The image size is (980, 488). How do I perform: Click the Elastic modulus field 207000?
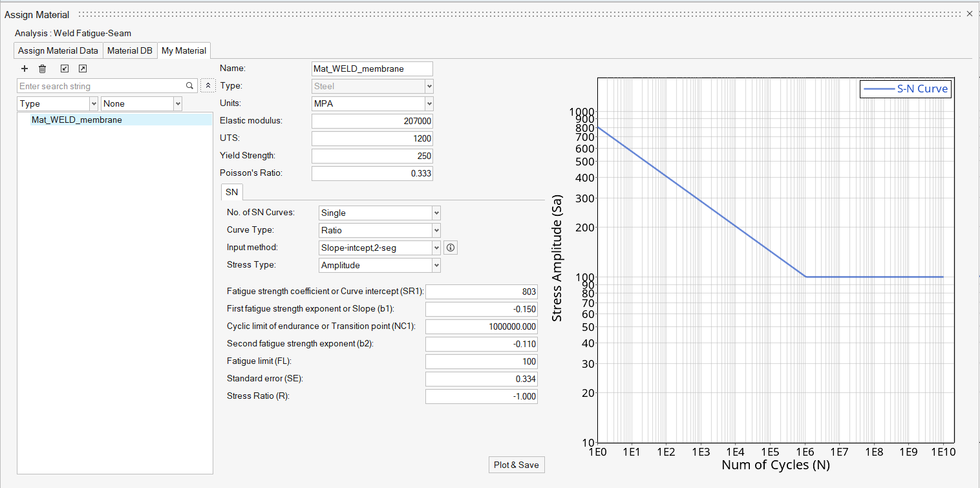click(372, 121)
